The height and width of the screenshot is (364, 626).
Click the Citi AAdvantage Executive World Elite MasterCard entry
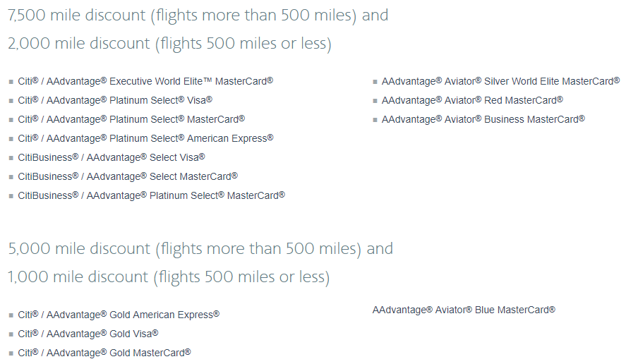pyautogui.click(x=145, y=81)
